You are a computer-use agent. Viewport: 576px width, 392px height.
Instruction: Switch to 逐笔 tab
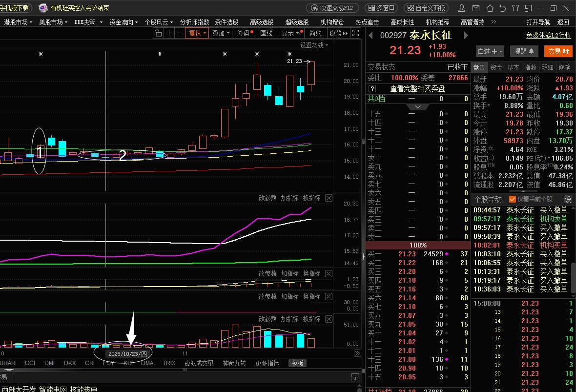coord(564,67)
